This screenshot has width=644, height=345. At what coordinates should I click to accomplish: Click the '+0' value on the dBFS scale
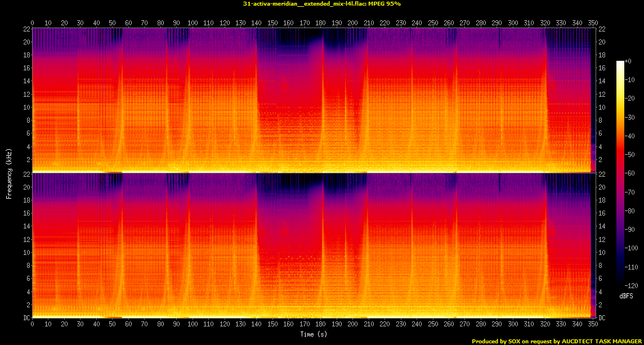tap(628, 61)
